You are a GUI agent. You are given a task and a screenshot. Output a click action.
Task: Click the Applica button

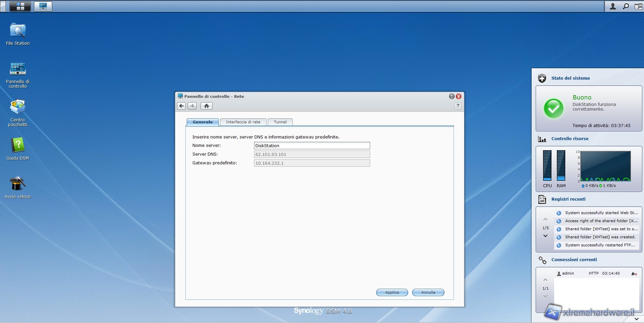click(x=392, y=292)
